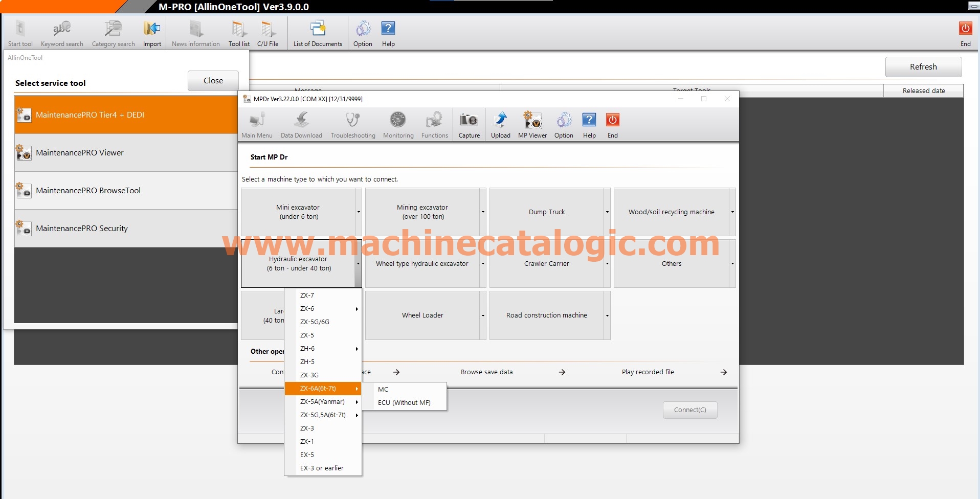Viewport: 980px width, 499px height.
Task: Choose ZH-6 from the model menu
Action: (x=323, y=349)
